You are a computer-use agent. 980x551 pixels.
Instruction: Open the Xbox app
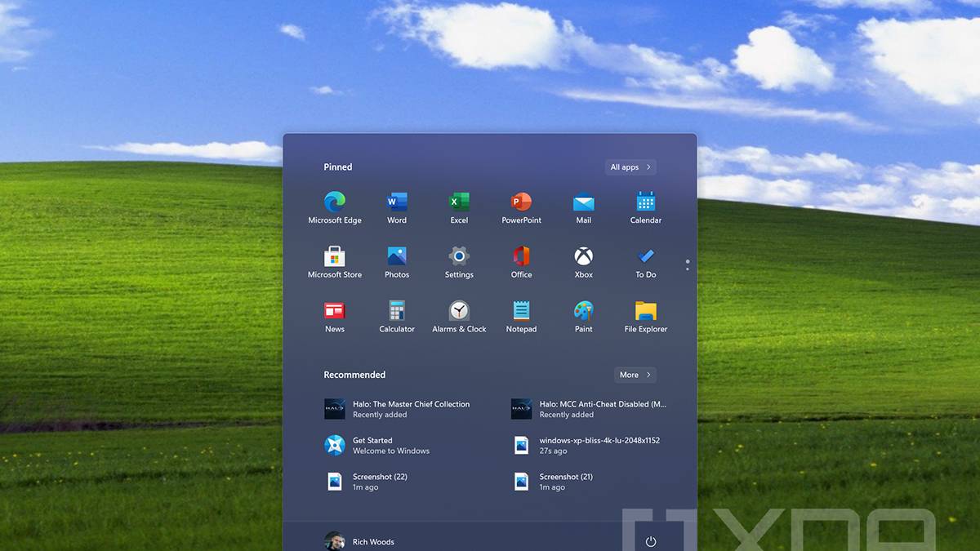click(583, 263)
